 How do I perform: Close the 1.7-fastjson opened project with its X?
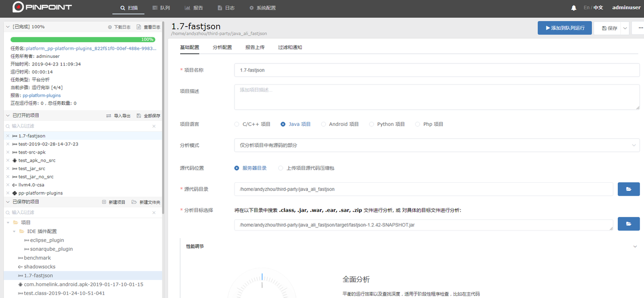tap(8, 136)
